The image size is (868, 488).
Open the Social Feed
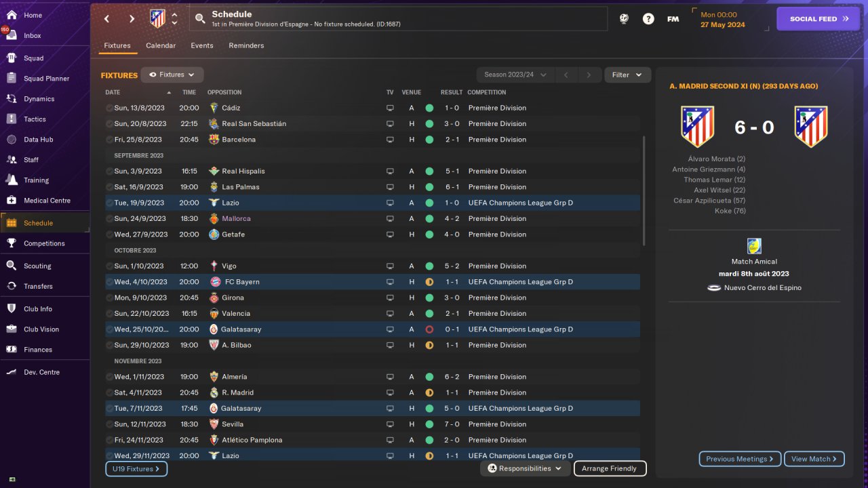coord(818,19)
